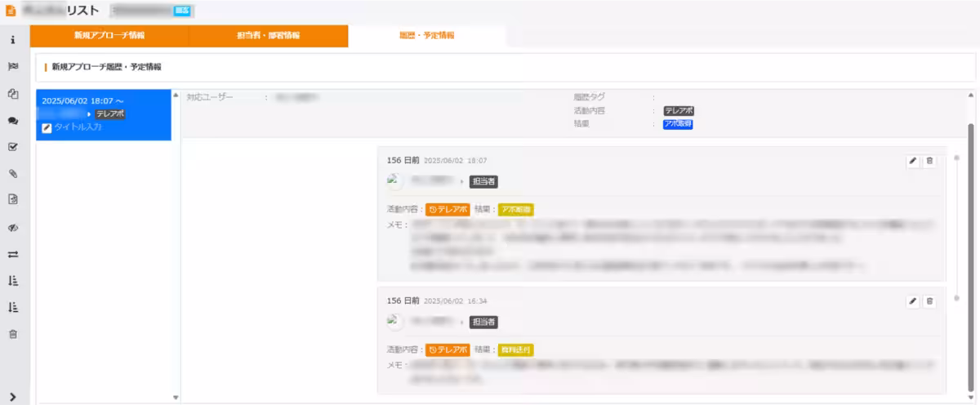The image size is (980, 405).
Task: Click the trash icon in left sidebar
Action: point(12,334)
